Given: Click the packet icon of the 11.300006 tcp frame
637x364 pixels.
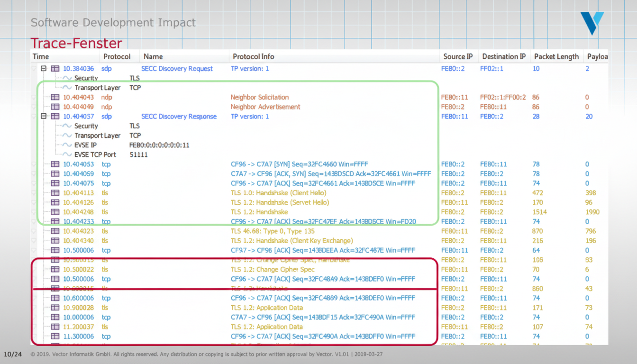Looking at the screenshot, I should [55, 336].
